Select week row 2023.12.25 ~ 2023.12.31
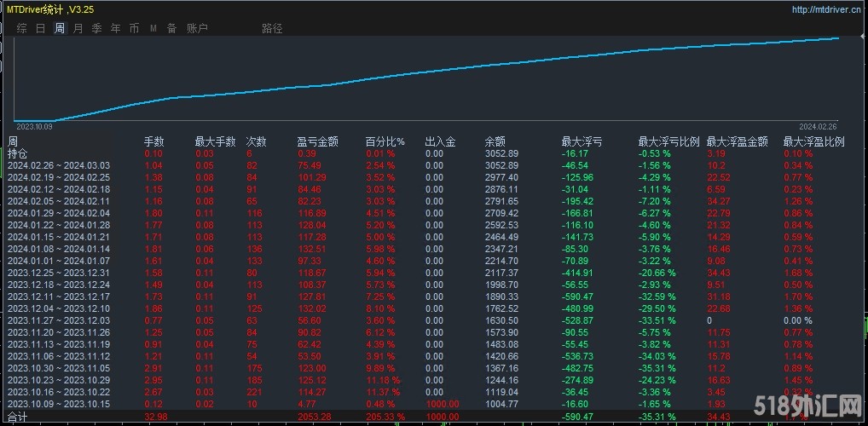 point(59,273)
